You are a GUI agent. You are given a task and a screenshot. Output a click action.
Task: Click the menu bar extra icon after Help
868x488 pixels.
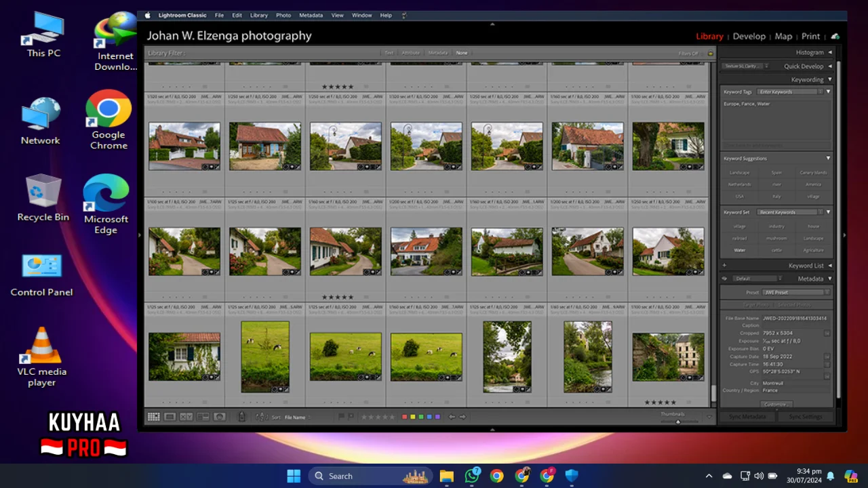(x=405, y=15)
